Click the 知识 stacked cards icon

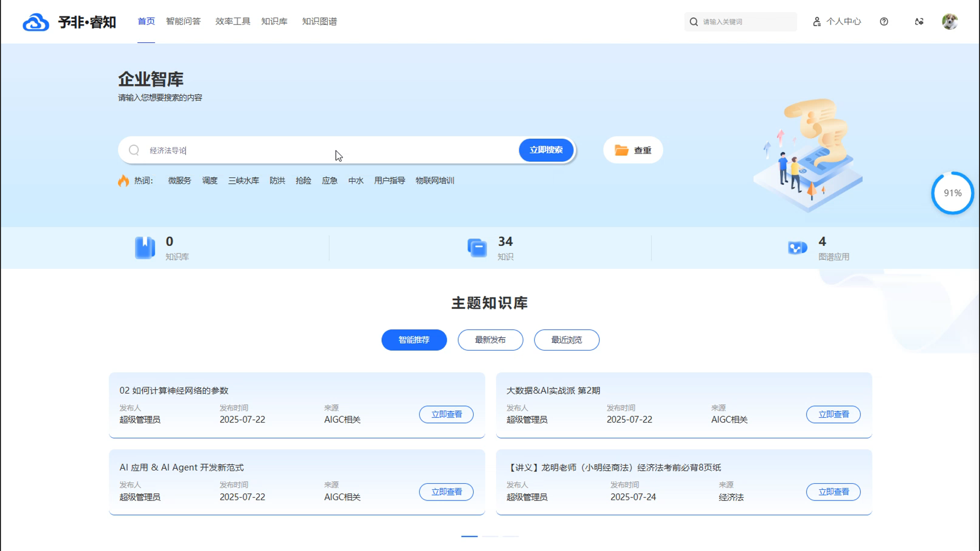click(477, 248)
